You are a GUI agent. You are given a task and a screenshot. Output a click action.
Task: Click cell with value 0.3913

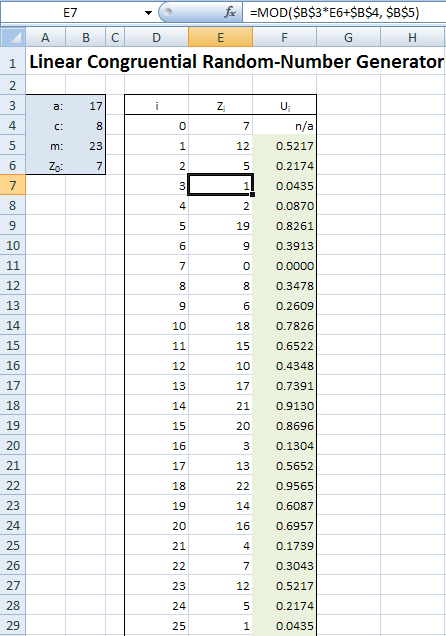tap(285, 246)
